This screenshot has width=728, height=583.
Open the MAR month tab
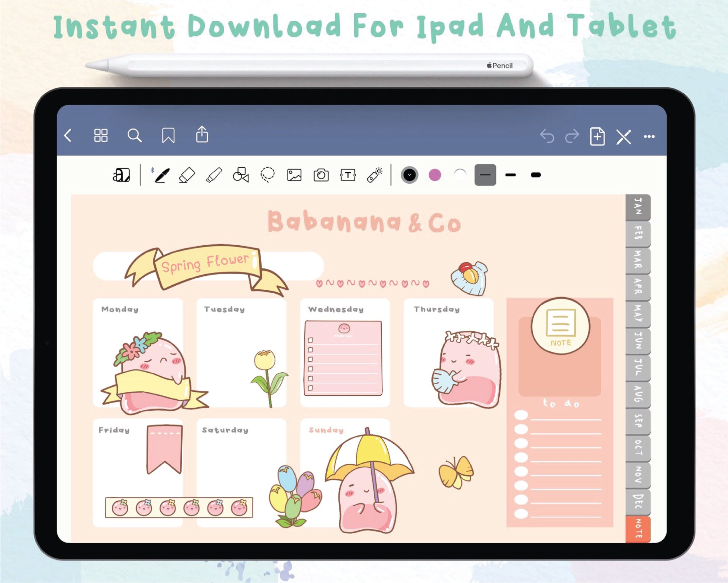638,261
